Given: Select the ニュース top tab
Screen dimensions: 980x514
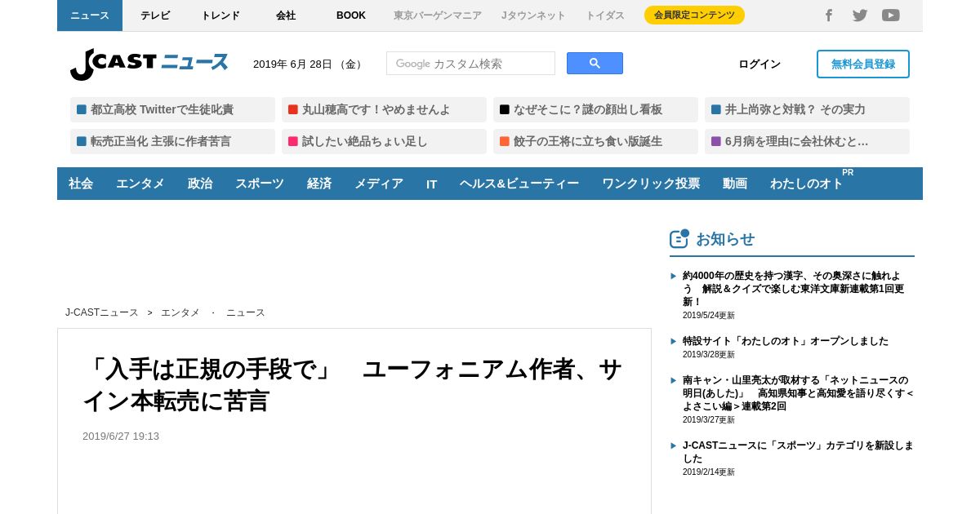Looking at the screenshot, I should (90, 16).
